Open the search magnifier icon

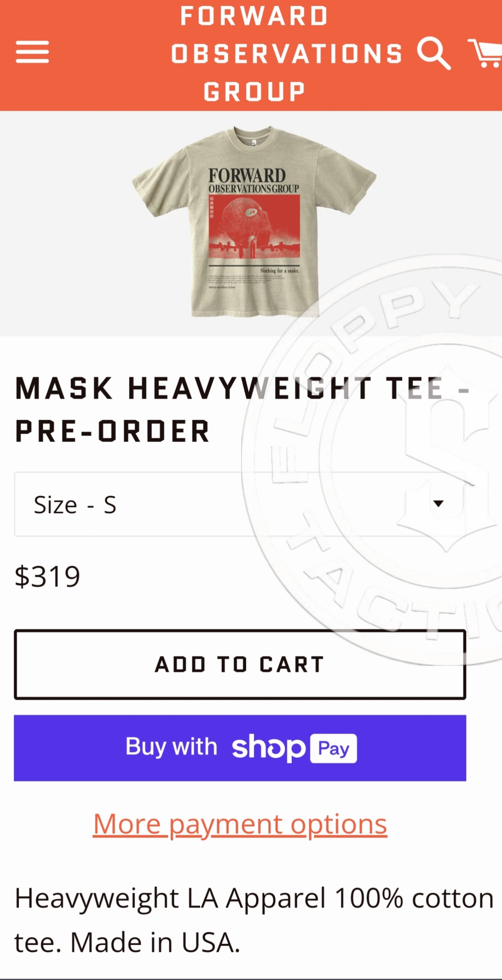click(x=434, y=53)
